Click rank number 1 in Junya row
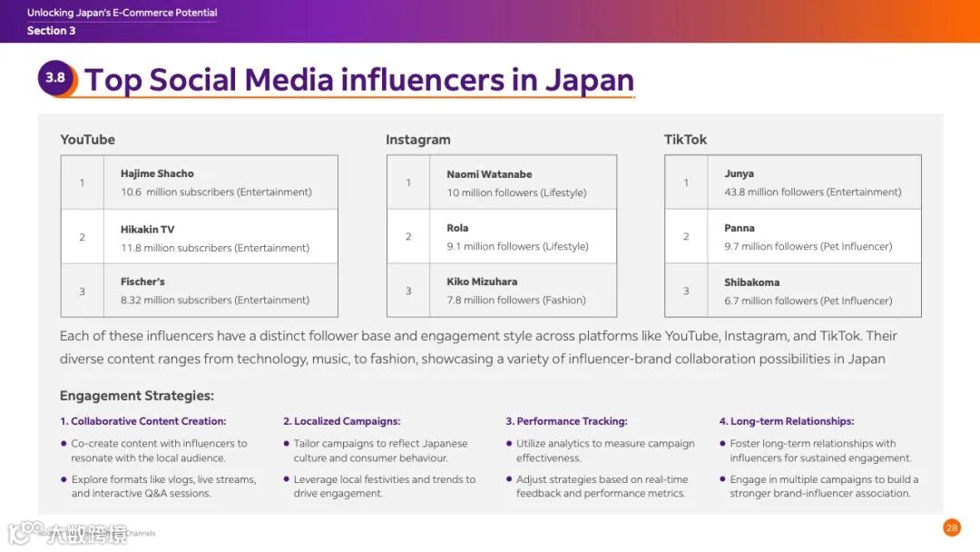The height and width of the screenshot is (552, 980). tap(686, 183)
